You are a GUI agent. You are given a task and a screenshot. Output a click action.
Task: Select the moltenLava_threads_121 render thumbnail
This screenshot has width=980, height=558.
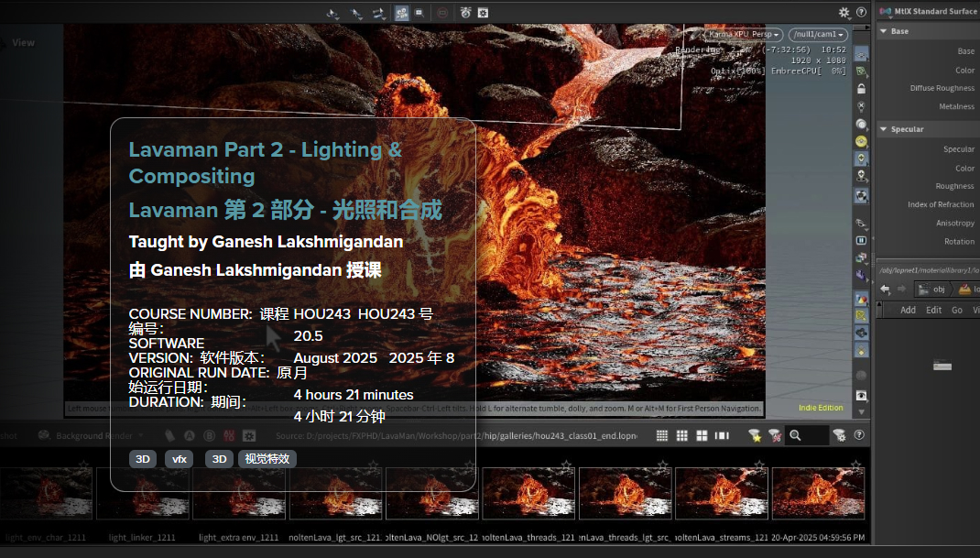point(528,494)
